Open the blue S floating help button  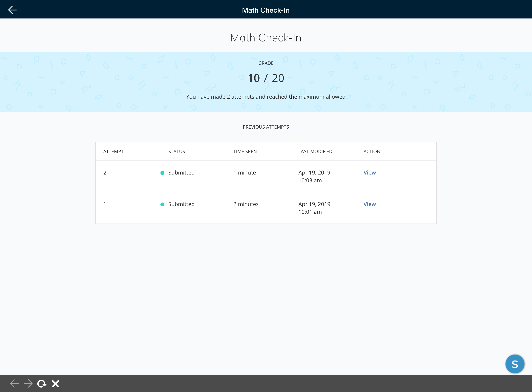(x=515, y=364)
